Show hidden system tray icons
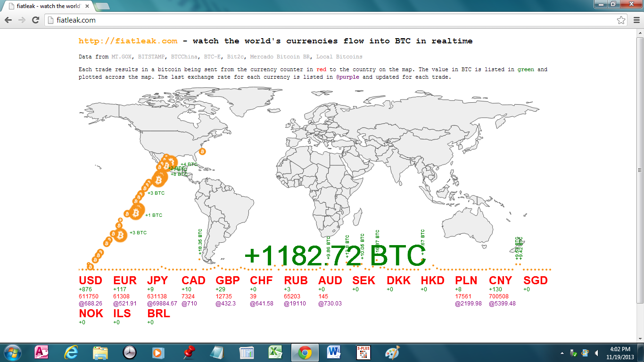This screenshot has width=644, height=362. pos(562,353)
